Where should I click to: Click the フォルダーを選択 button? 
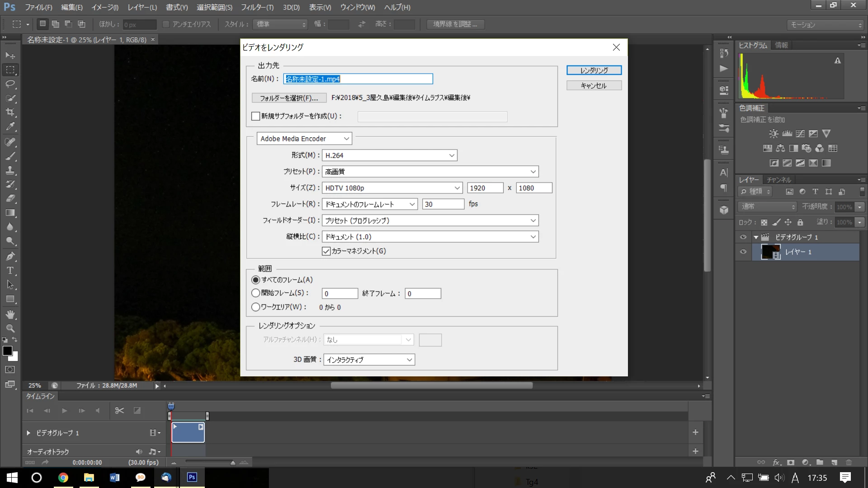[x=289, y=98]
